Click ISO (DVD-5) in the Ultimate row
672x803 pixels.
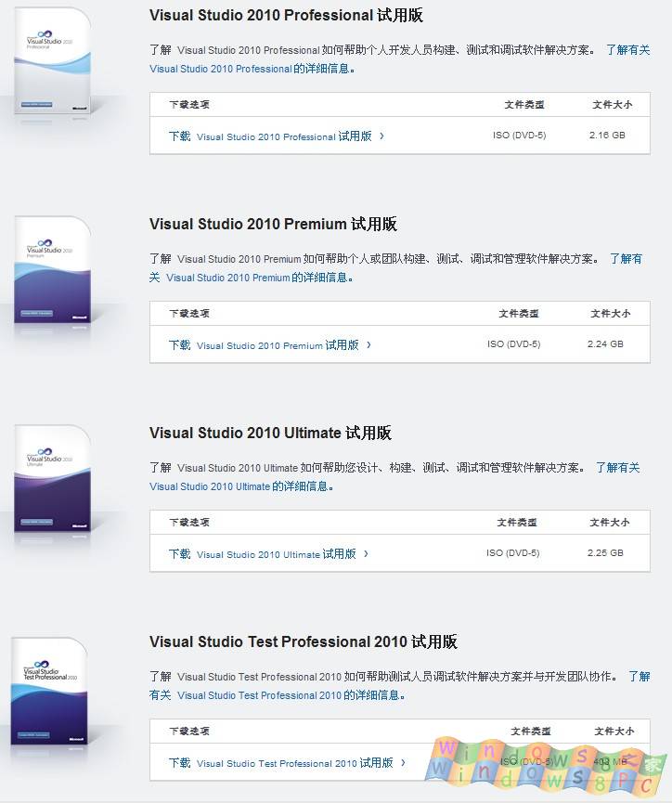coord(512,553)
